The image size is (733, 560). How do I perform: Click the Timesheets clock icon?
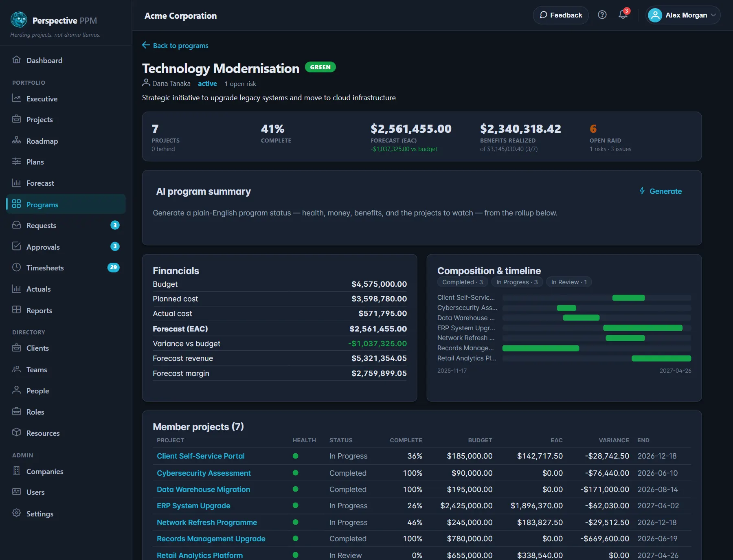coord(16,268)
